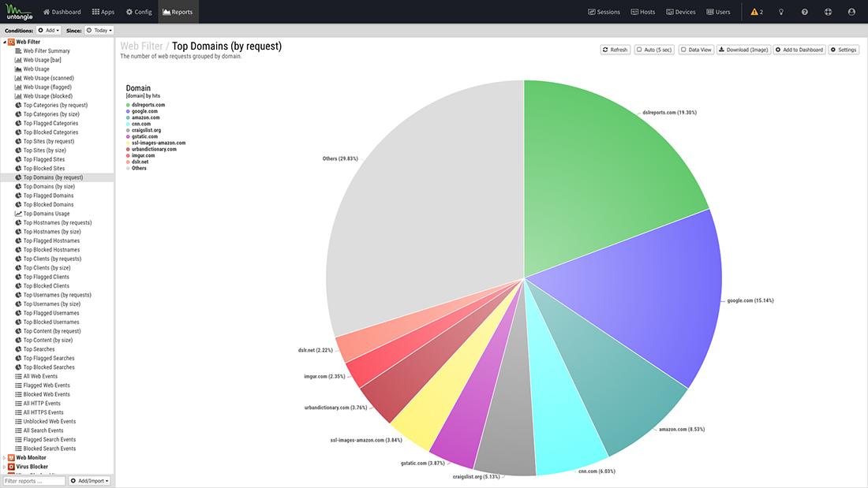Click the Web Monitor app icon
Viewport: 868px width, 488px height.
(11, 457)
